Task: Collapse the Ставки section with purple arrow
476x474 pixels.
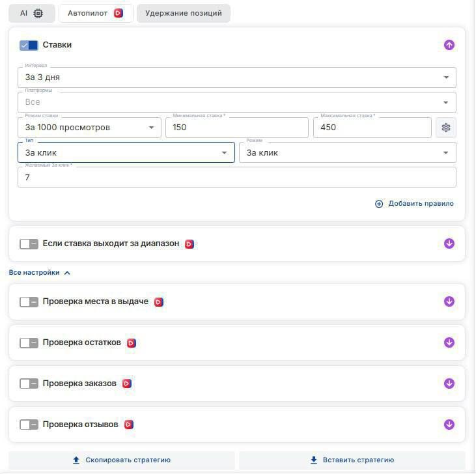Action: 449,45
